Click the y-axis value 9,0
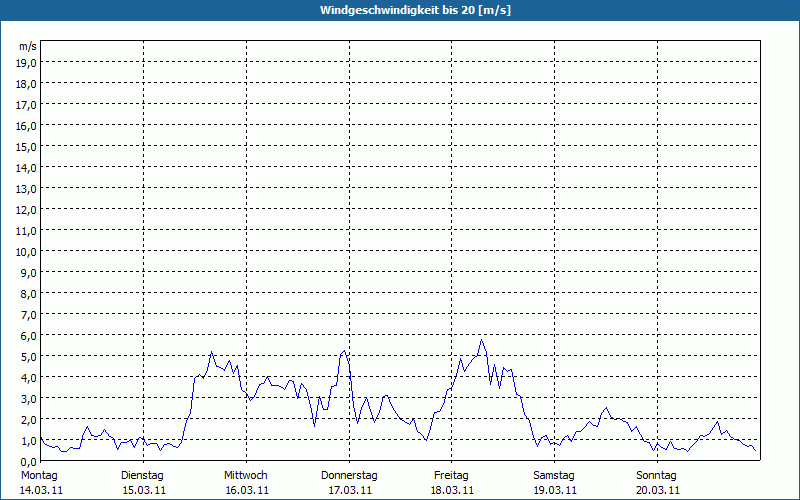The image size is (800, 500). 28,273
